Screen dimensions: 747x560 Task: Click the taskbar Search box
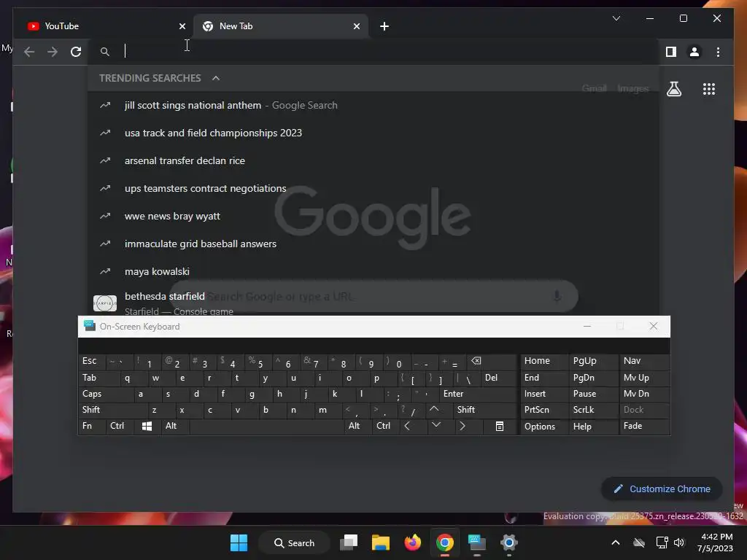[x=294, y=542]
